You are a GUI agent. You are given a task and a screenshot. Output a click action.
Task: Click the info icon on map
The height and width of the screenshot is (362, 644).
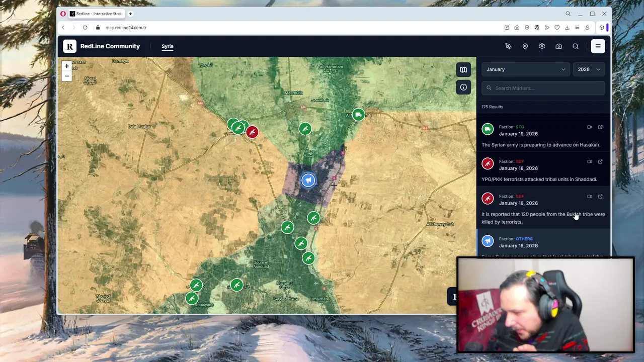coord(463,87)
